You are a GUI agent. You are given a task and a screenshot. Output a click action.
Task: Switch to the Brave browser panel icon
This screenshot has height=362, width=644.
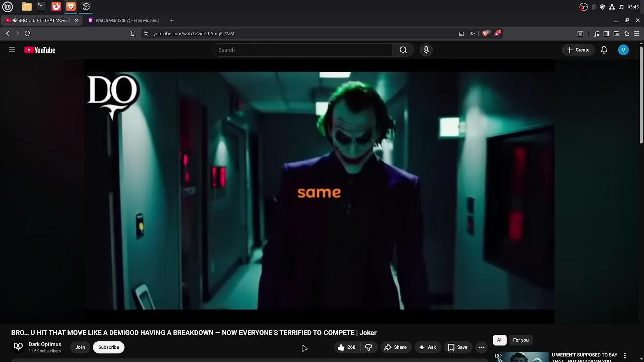tap(71, 7)
